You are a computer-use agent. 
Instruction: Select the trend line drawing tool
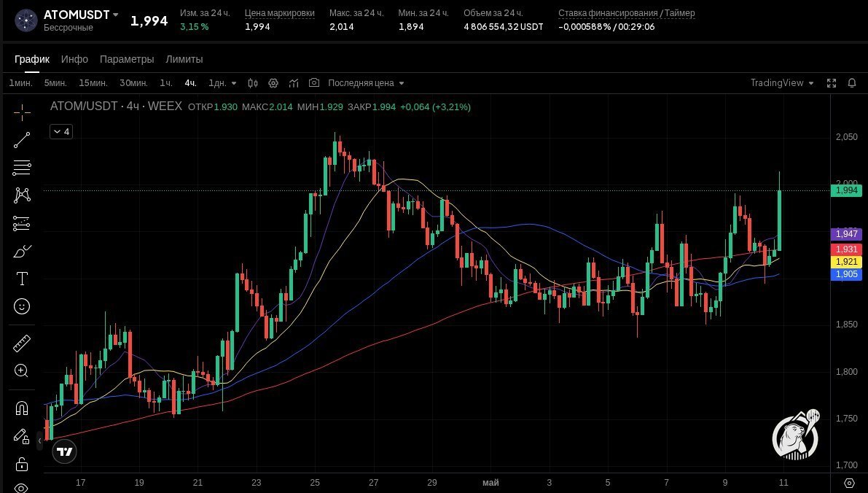click(x=22, y=140)
